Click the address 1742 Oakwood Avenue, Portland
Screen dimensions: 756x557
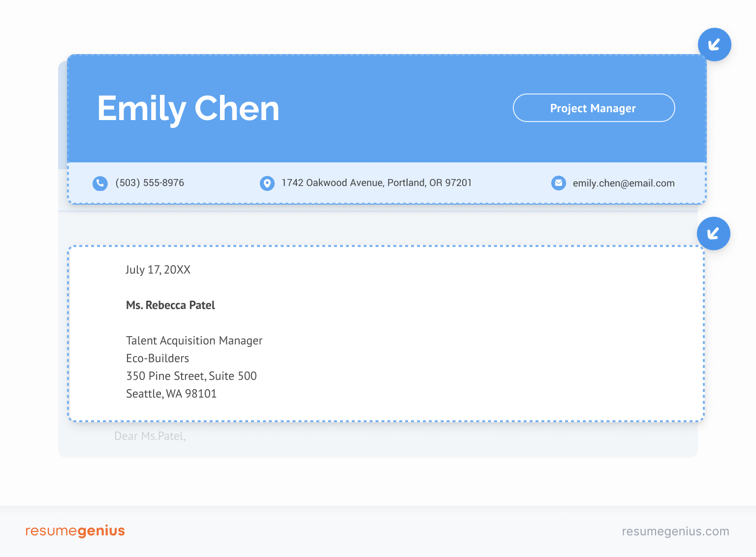[x=377, y=183]
